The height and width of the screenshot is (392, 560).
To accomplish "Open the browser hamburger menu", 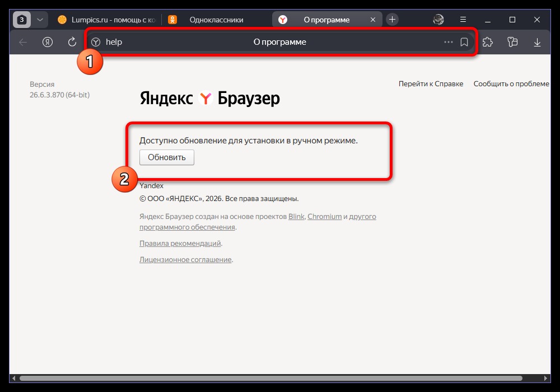I will pyautogui.click(x=463, y=20).
